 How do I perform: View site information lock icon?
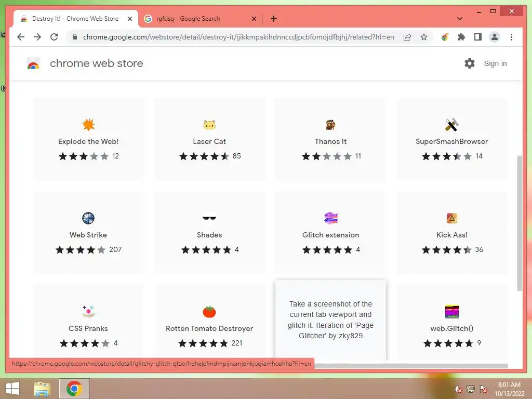coord(75,37)
